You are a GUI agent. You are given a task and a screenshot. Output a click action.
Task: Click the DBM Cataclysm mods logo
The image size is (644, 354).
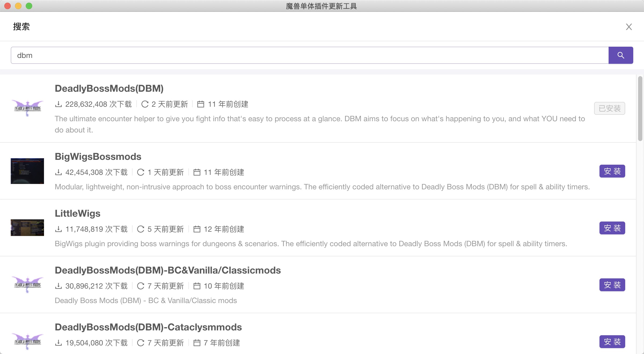pos(27,341)
